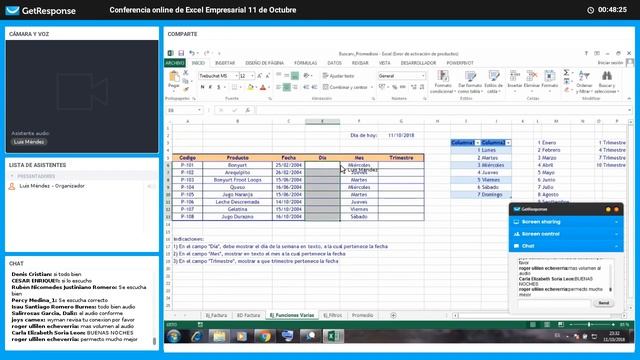
Task: Open the General number format dropdown
Action: (423, 76)
